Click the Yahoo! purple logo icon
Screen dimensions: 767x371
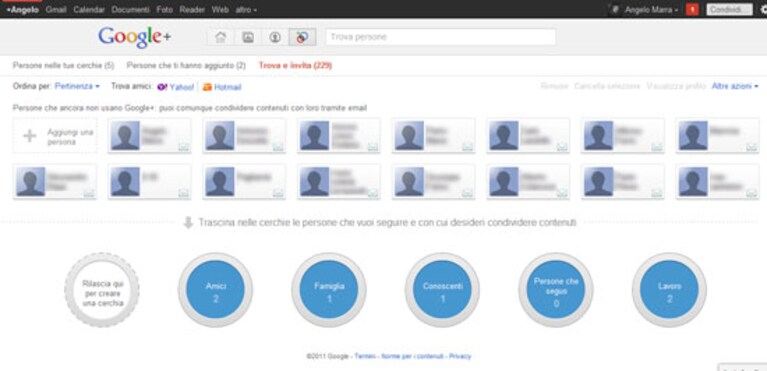pos(162,87)
